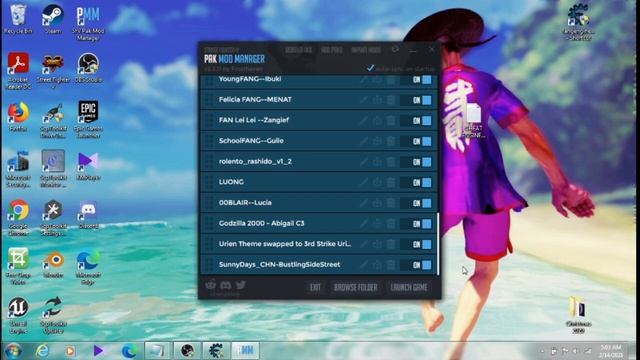This screenshot has height=360, width=640.
Task: Select Unreal Engine desktop icon
Action: click(x=18, y=315)
